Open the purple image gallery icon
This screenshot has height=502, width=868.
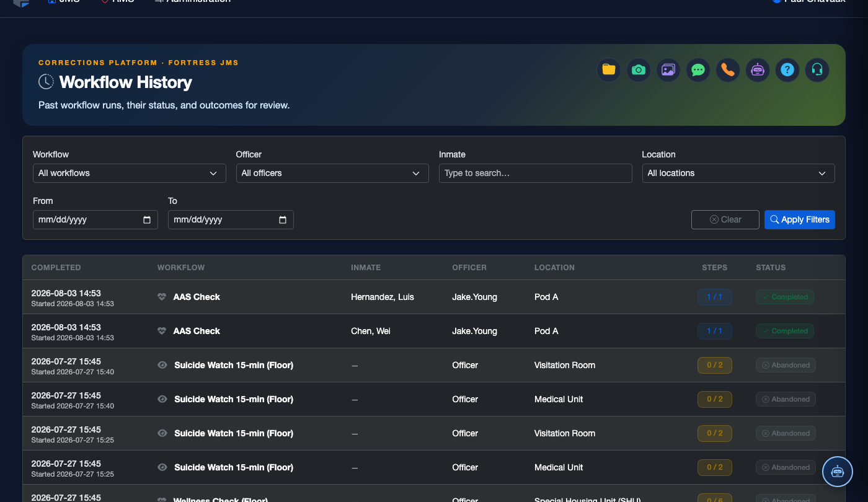[x=668, y=69]
